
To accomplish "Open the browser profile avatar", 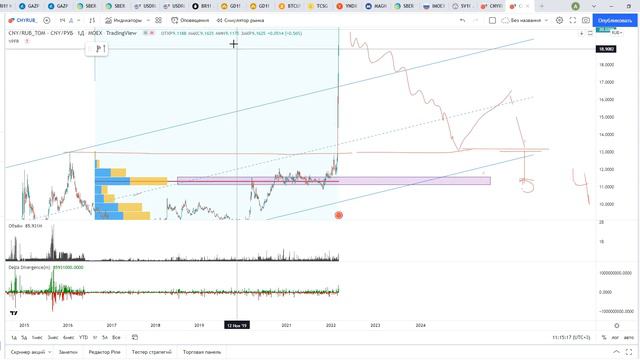I will pos(576,6).
